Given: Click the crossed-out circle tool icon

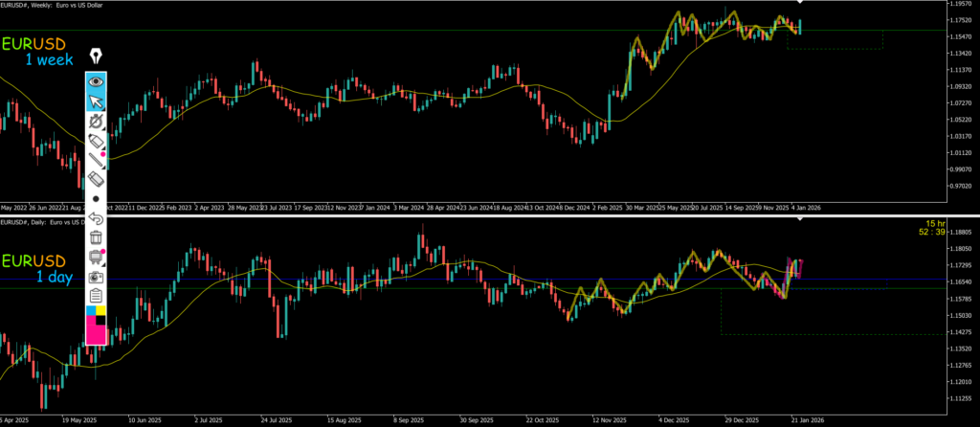Looking at the screenshot, I should point(97,122).
